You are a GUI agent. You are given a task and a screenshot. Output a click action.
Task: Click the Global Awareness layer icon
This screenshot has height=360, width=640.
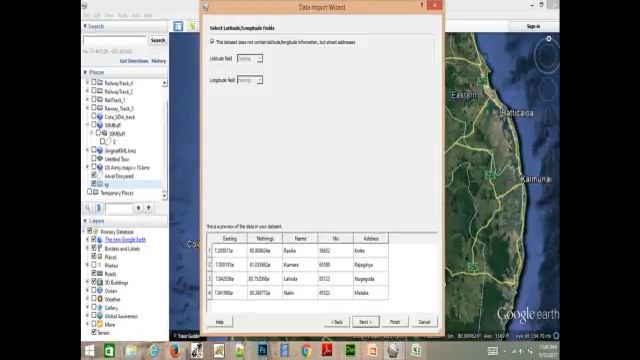tap(100, 316)
